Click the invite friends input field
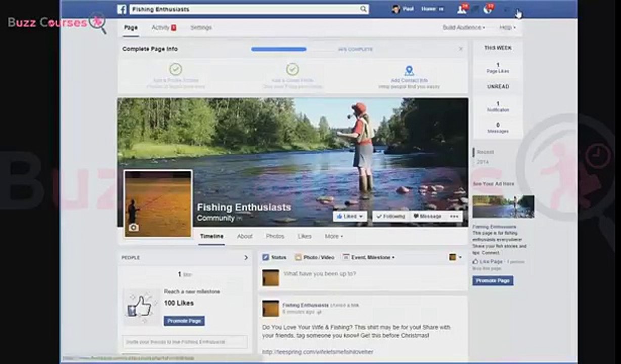This screenshot has height=364, width=621. [x=185, y=342]
